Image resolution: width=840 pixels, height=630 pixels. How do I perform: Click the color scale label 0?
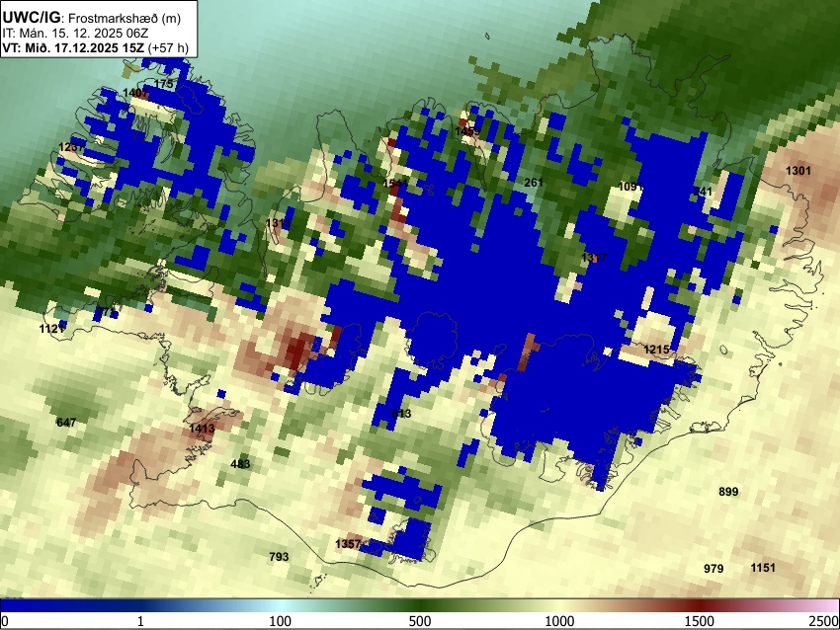5,621
